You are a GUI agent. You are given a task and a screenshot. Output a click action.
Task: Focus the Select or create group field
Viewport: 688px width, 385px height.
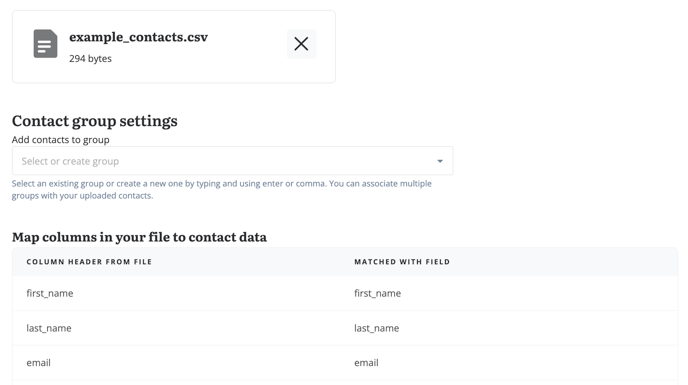233,161
